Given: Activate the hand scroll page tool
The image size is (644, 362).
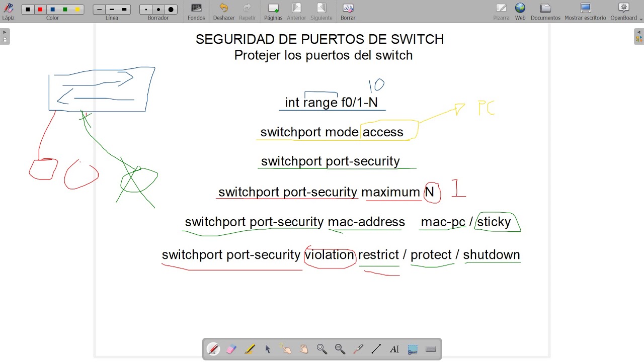Looking at the screenshot, I should coord(304,349).
